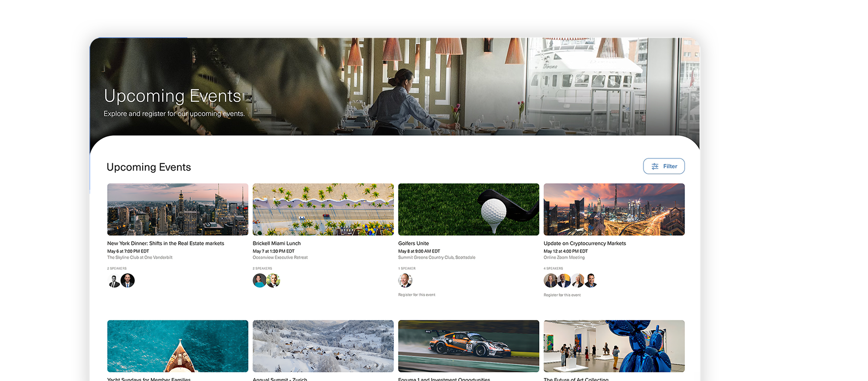Click first speaker avatar of New York Dinner
This screenshot has height=381, width=868.
pyautogui.click(x=114, y=281)
